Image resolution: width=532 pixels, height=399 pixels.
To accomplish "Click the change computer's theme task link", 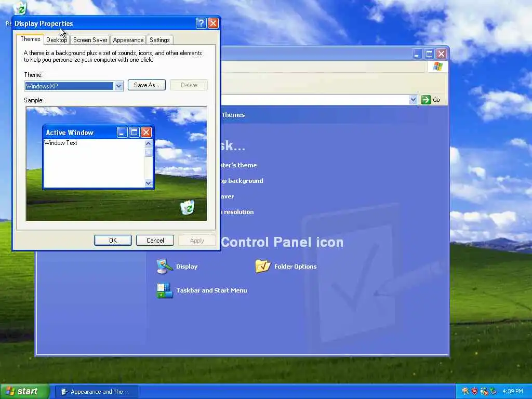I will (239, 165).
